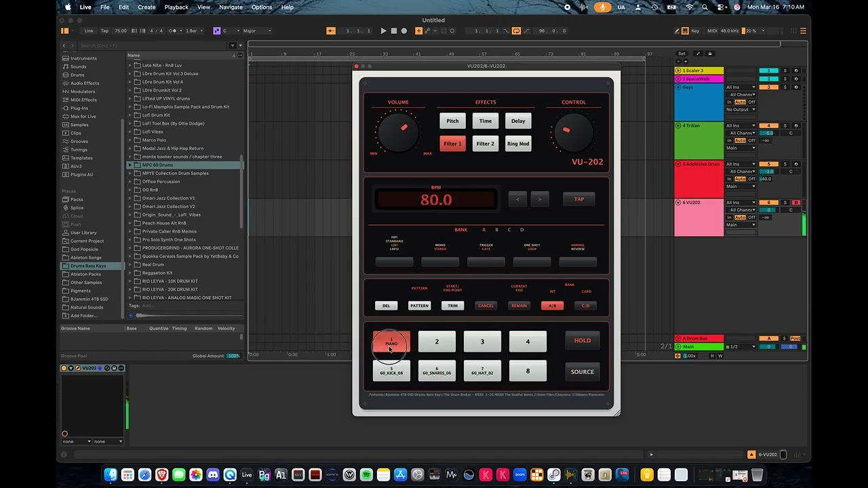Expand the Late Nite - RnB Luv folder
Screen dimensions: 868x488
point(130,65)
